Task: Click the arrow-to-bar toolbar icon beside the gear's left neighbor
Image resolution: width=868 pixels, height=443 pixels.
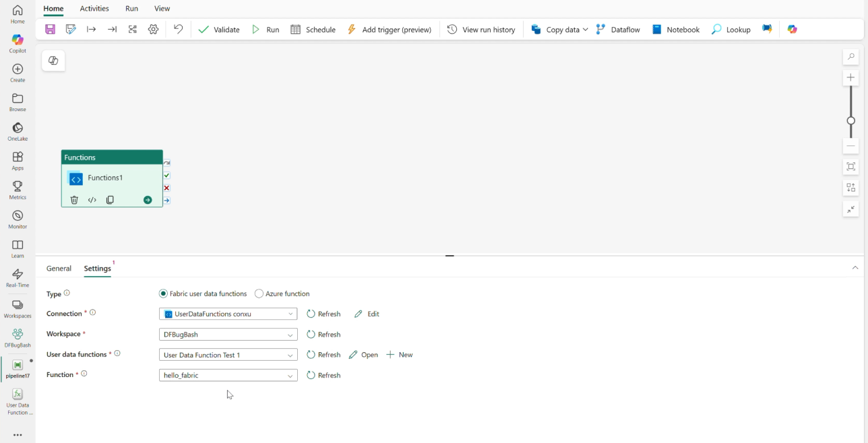Action: tap(112, 30)
